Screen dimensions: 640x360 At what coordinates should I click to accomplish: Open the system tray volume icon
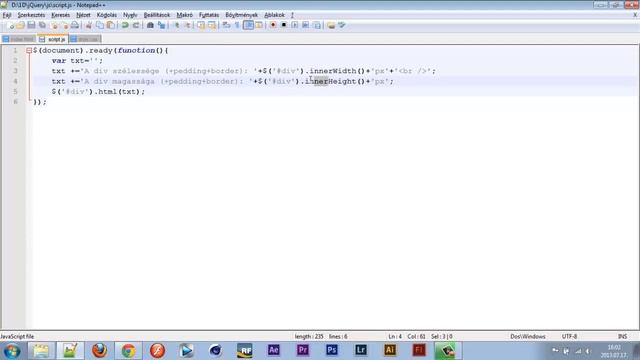588,351
